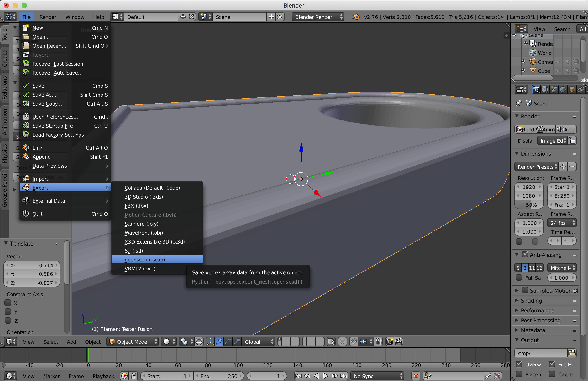The width and height of the screenshot is (588, 381).
Task: Choose Stl (.stl) export format
Action: (x=157, y=250)
